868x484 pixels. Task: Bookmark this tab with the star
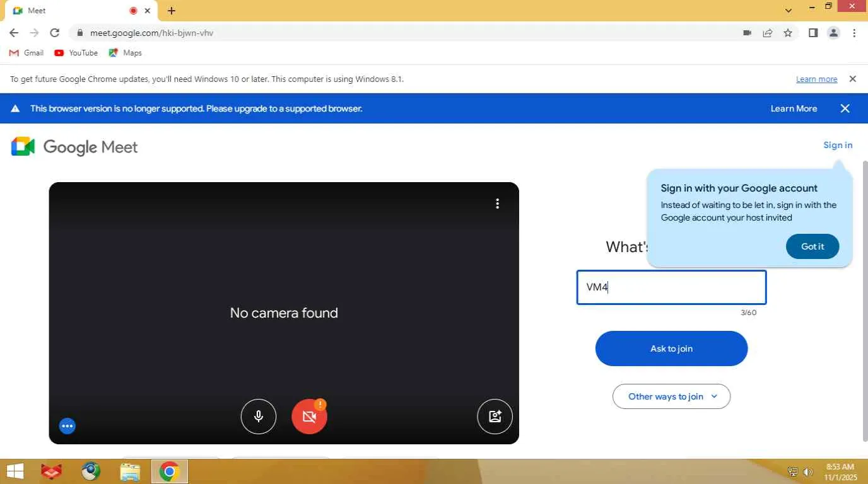(x=788, y=33)
